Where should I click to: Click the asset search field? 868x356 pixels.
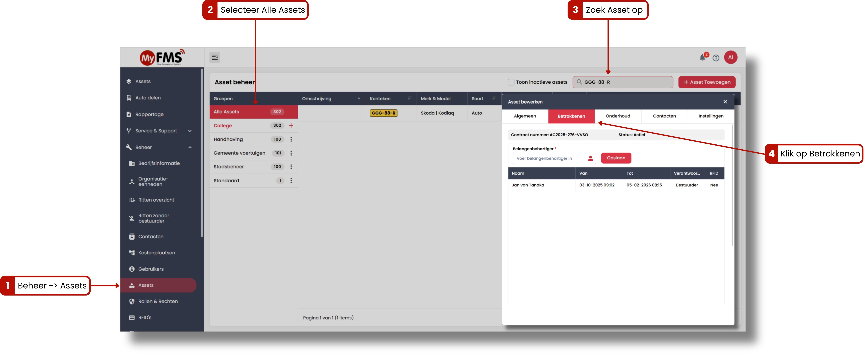click(623, 82)
